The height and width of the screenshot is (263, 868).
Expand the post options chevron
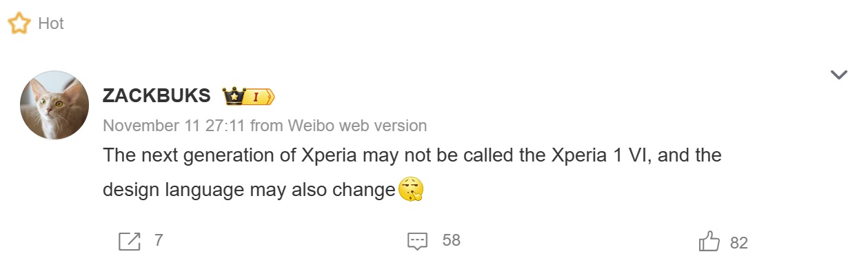tap(839, 75)
